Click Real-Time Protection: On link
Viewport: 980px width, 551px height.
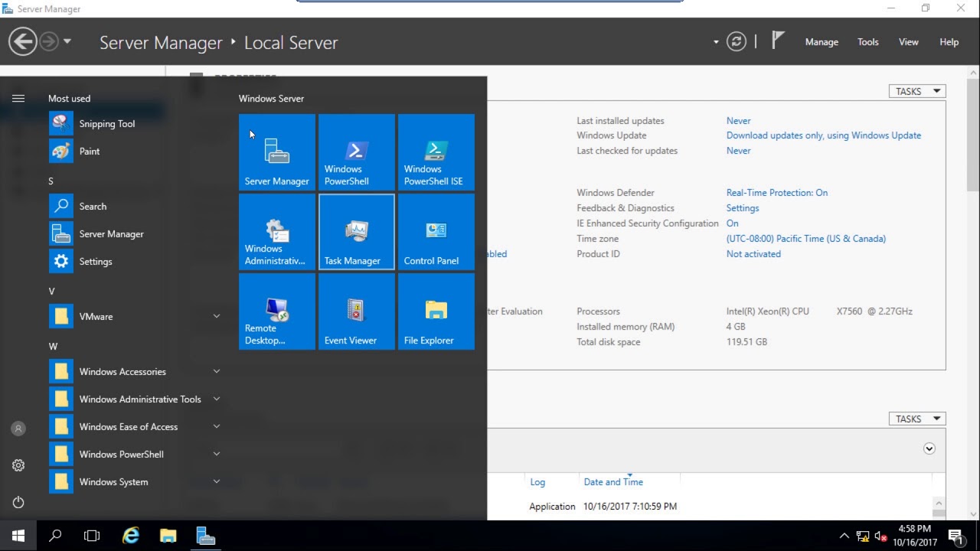(x=777, y=193)
